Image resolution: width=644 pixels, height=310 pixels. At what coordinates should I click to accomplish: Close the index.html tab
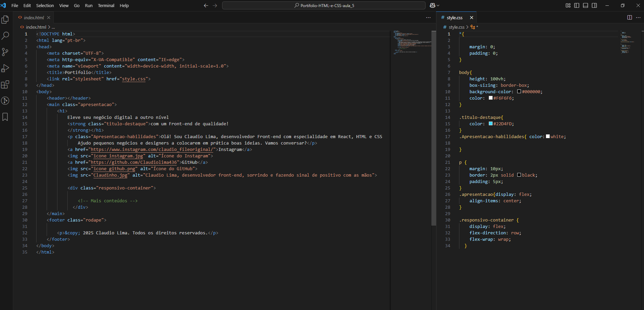tap(49, 18)
